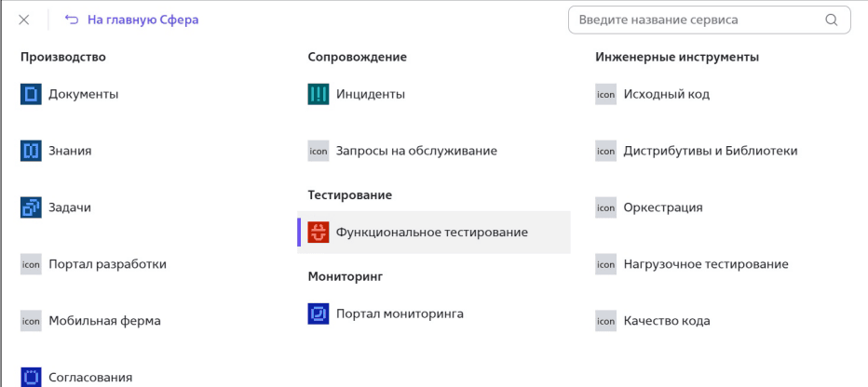Click the Задачи service icon
Viewport: 868px width, 387px height.
31,207
